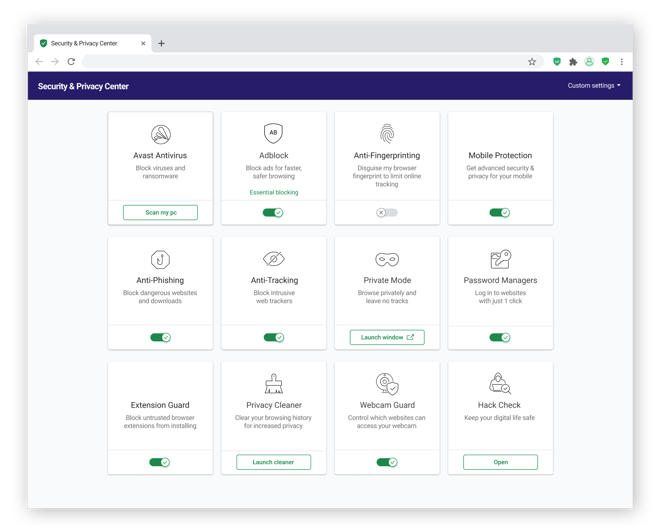Click the green shield icon next to star
The width and height of the screenshot is (660, 532).
point(557,61)
